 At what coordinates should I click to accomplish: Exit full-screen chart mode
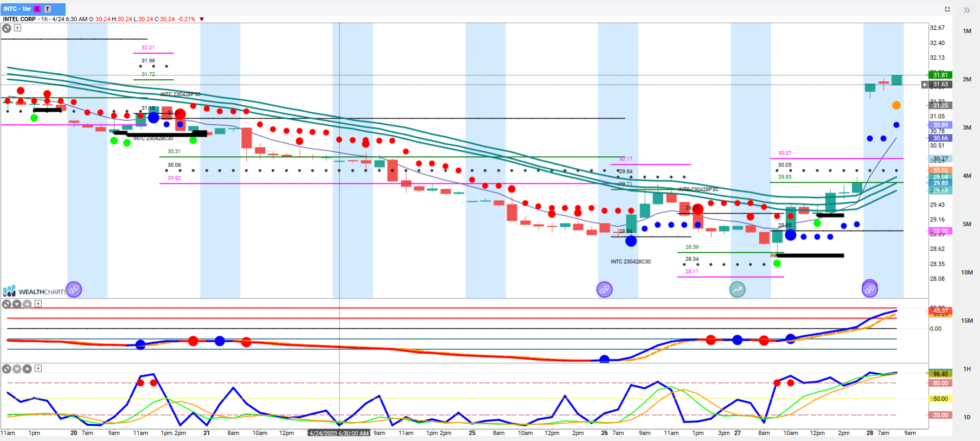[947, 9]
